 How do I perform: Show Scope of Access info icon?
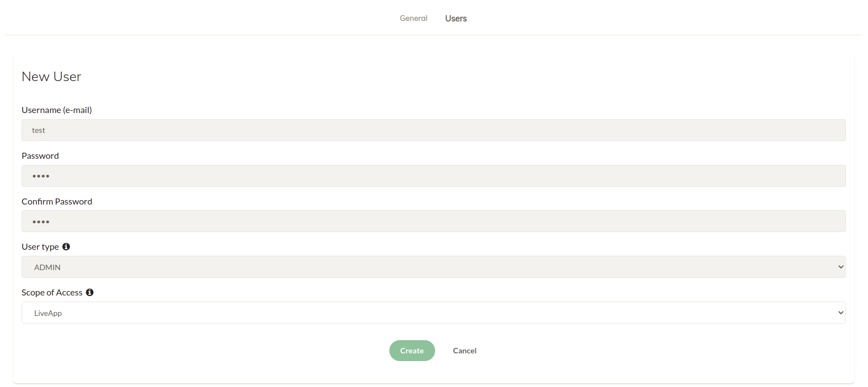pos(90,292)
